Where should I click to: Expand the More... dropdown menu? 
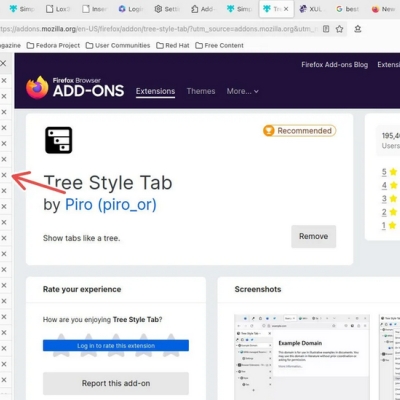coord(242,91)
